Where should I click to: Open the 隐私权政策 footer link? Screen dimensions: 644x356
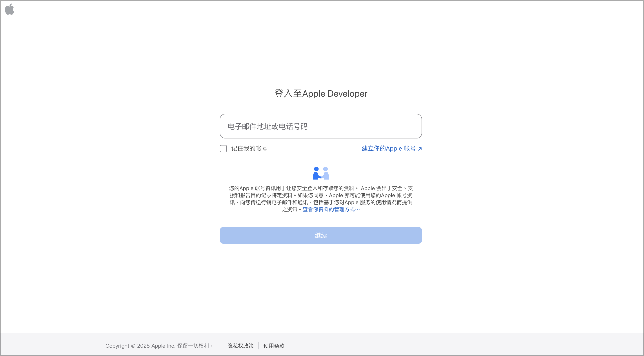[240, 346]
